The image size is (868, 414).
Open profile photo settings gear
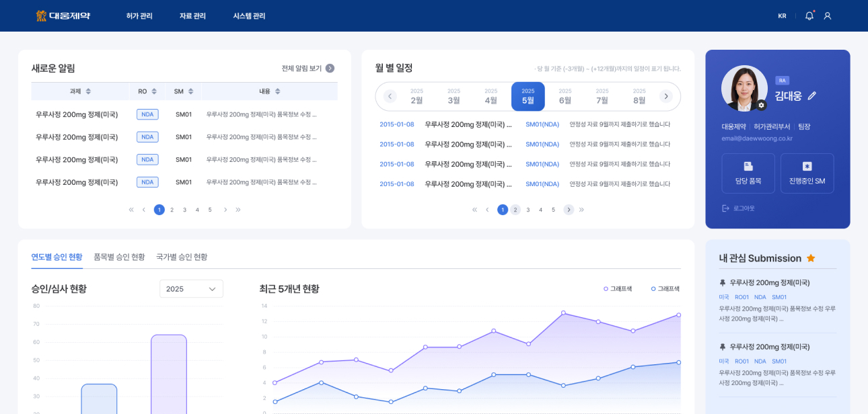tap(761, 106)
